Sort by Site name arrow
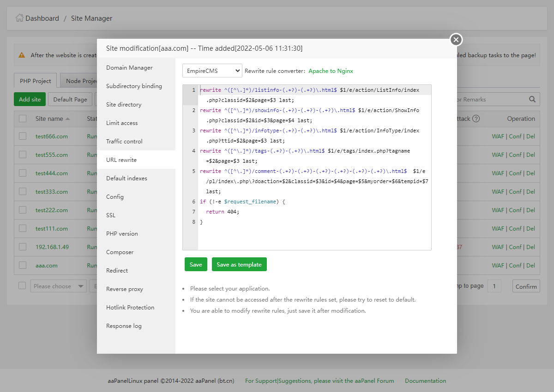The height and width of the screenshot is (392, 554). (68, 119)
